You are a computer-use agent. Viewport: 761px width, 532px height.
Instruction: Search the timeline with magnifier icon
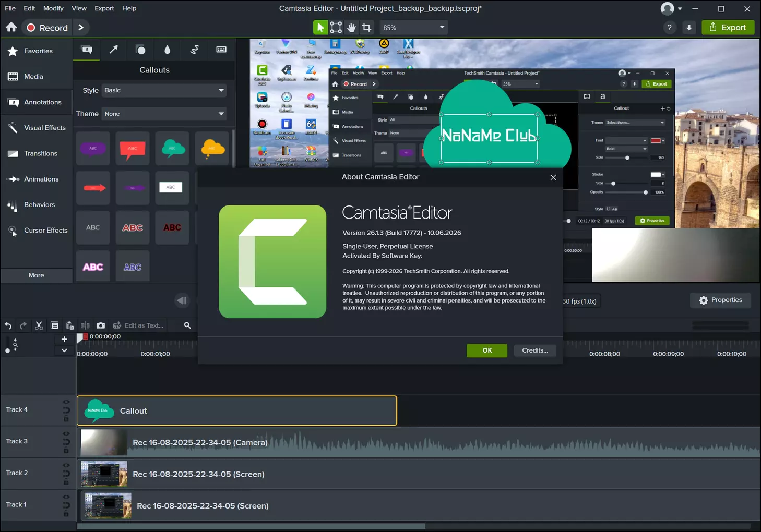[187, 325]
